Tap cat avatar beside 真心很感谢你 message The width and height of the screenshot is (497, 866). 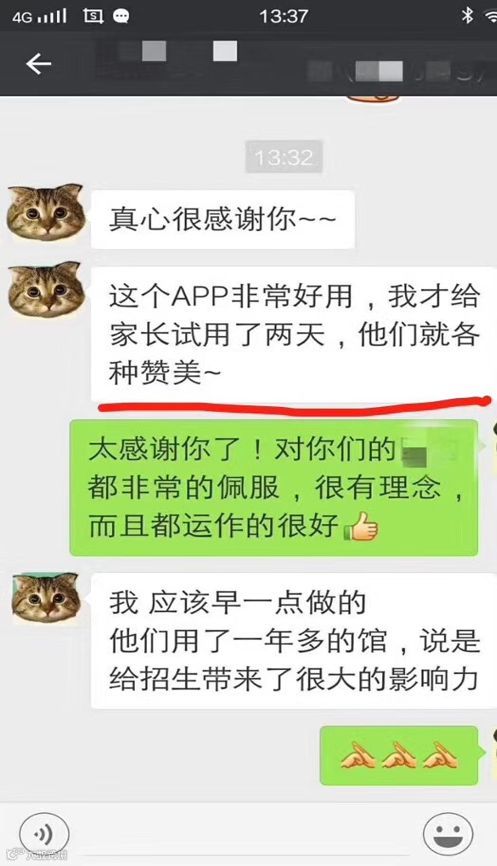45,211
